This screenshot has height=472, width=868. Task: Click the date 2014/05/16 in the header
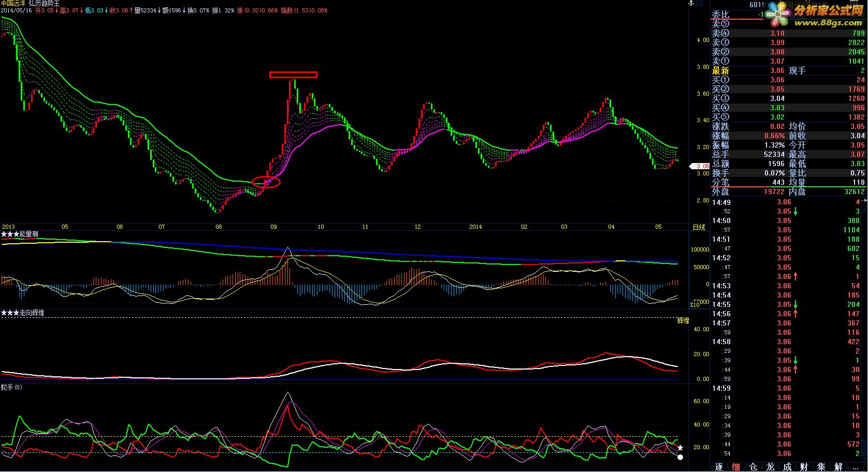(16, 10)
